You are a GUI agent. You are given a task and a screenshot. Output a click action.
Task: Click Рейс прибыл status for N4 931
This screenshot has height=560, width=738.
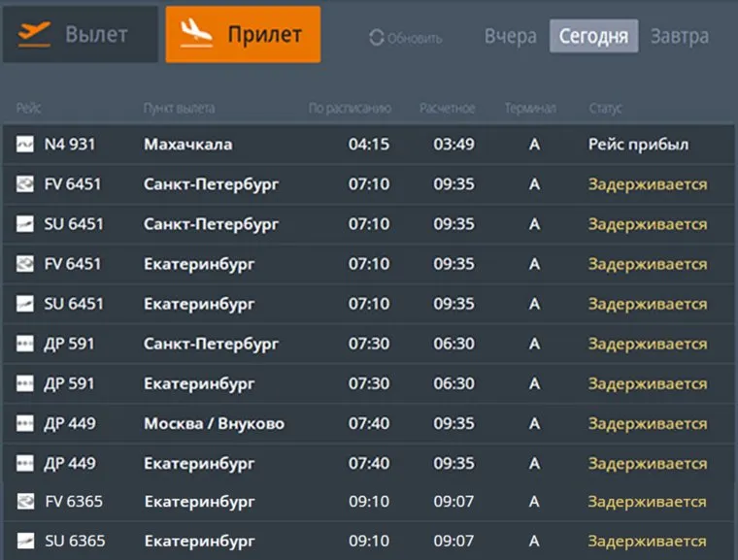(638, 145)
